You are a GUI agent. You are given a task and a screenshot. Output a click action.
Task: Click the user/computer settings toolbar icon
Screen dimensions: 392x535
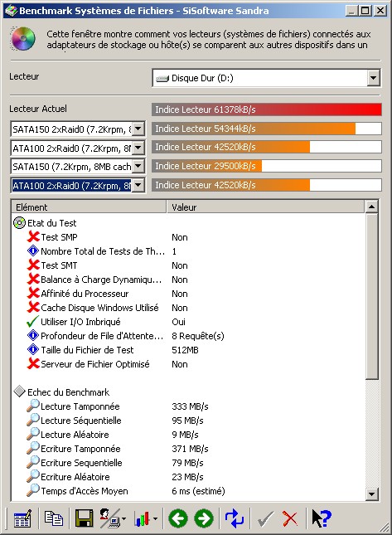pos(109,518)
